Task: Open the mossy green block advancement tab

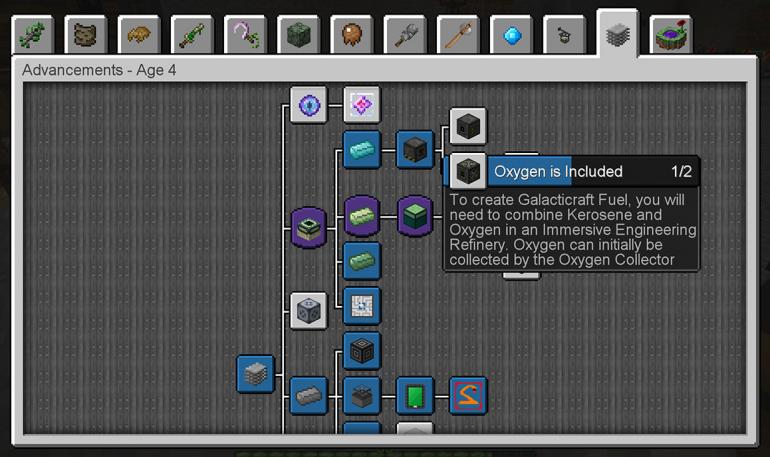Action: click(299, 35)
